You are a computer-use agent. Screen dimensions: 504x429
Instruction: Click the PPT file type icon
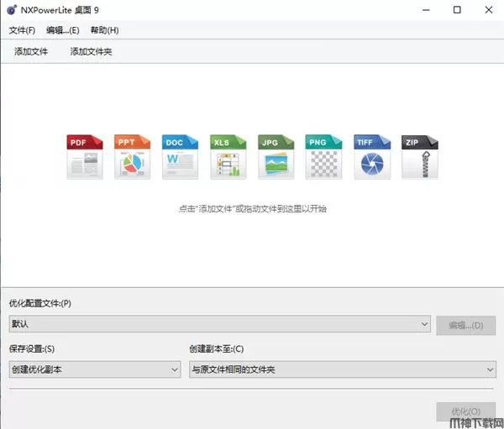[133, 156]
